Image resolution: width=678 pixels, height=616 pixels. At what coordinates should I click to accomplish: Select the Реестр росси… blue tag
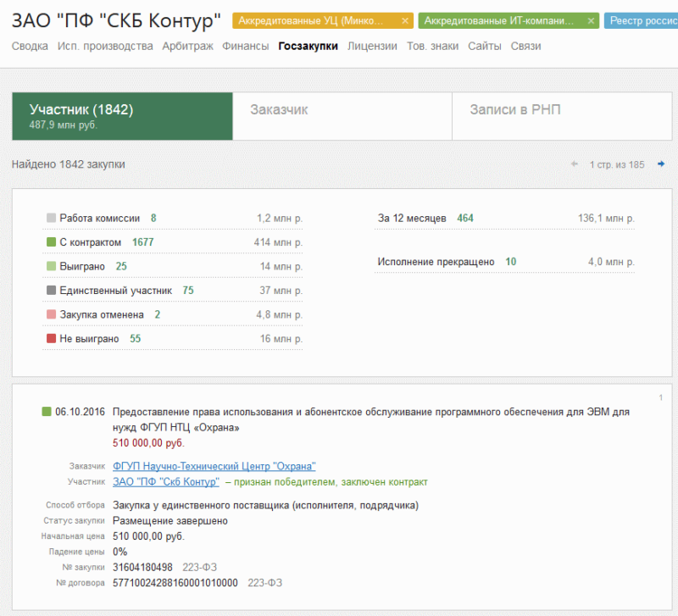coord(641,20)
